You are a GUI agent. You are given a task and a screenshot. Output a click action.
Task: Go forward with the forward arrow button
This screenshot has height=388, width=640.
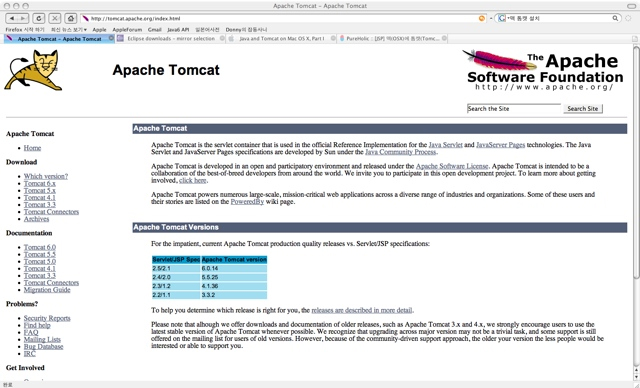point(23,18)
